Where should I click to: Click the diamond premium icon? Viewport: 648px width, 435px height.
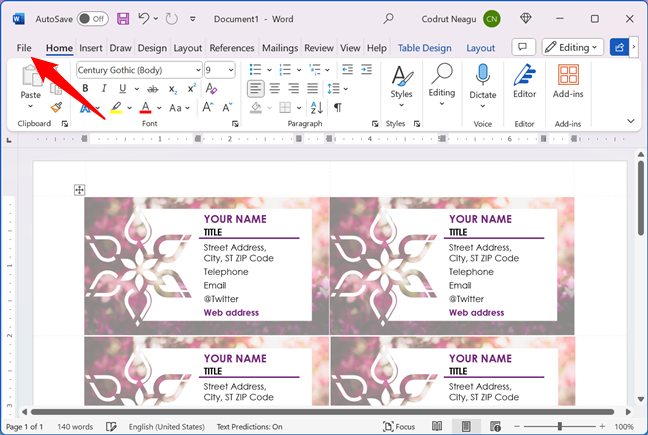[x=525, y=19]
